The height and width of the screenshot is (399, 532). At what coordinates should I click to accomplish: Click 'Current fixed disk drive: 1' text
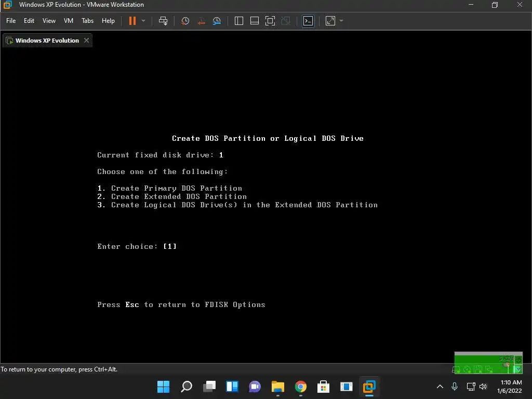click(x=160, y=155)
